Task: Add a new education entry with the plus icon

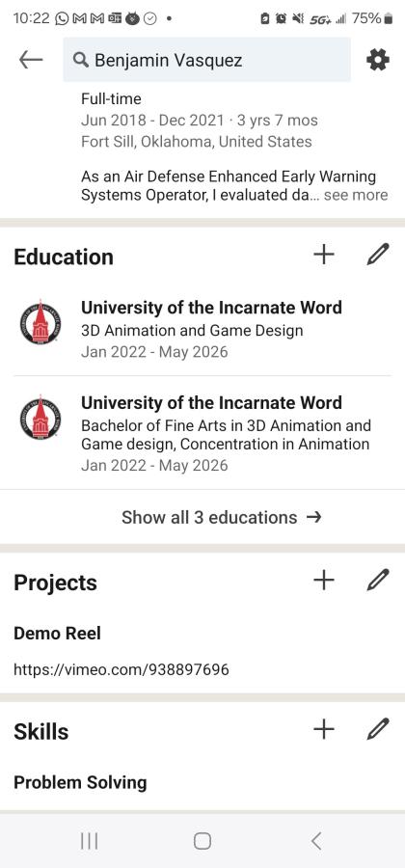Action: 324,255
